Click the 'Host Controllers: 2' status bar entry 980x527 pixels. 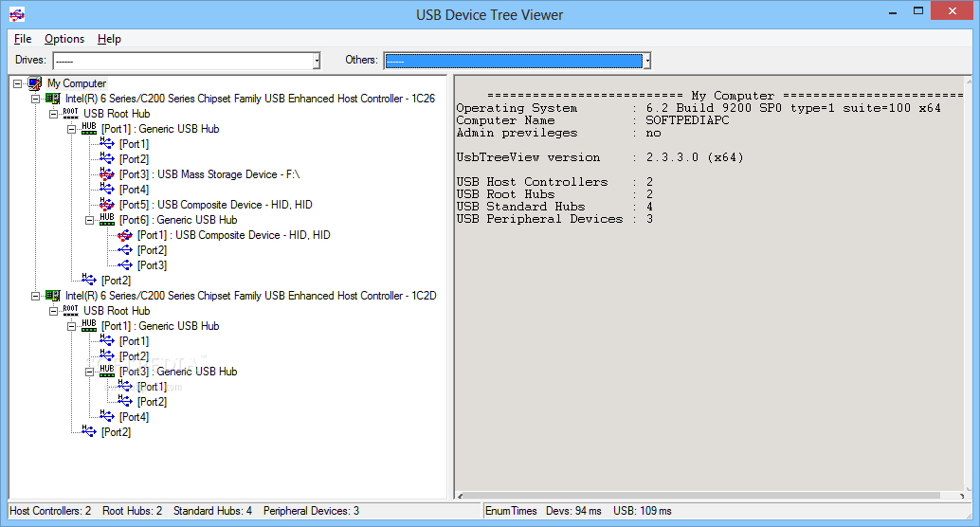click(x=50, y=511)
